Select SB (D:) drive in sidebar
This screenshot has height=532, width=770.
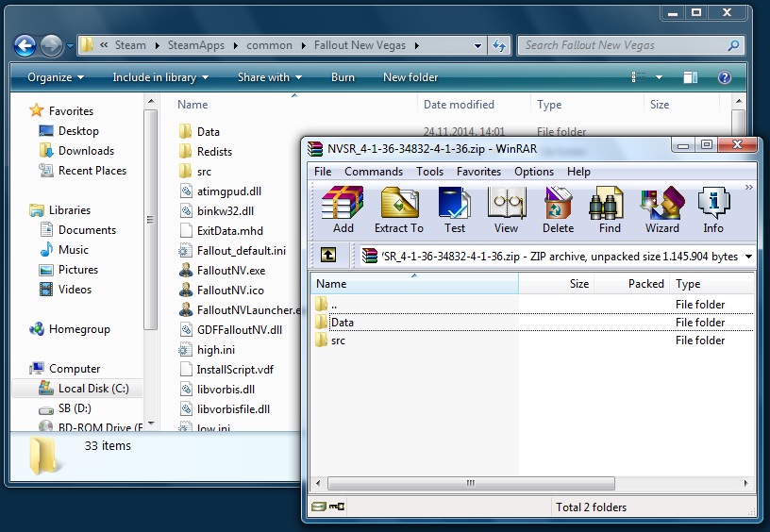click(75, 407)
